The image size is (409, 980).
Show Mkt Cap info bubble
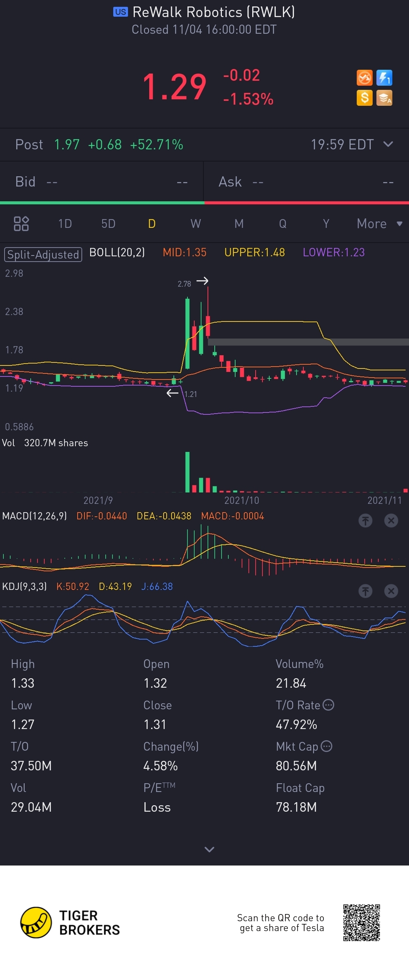[326, 746]
